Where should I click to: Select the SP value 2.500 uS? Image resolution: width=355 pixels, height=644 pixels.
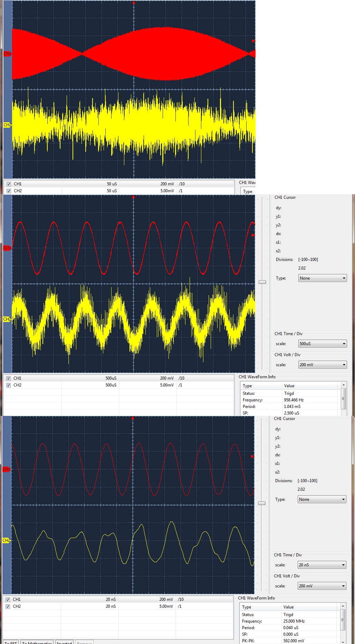(x=291, y=413)
